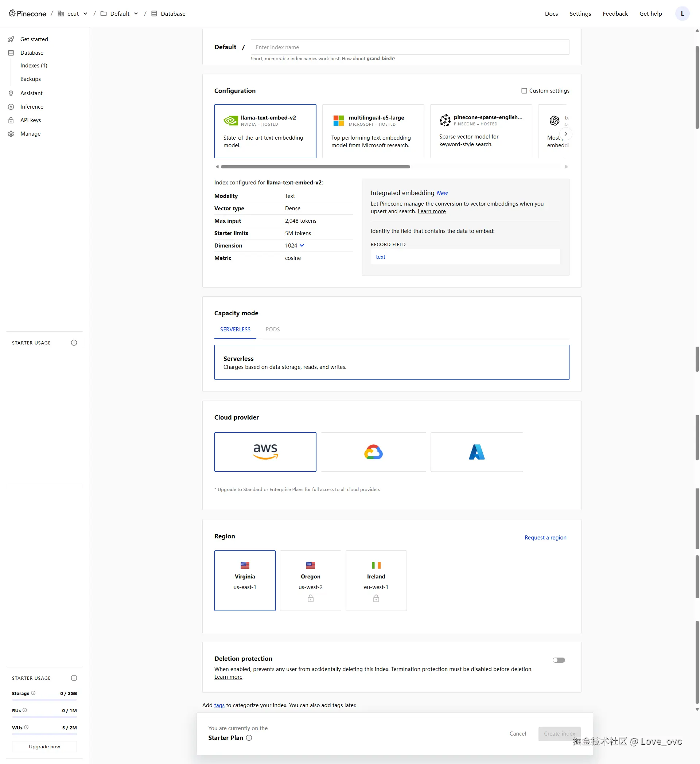Click the Manage gear icon
700x764 pixels.
[11, 134]
